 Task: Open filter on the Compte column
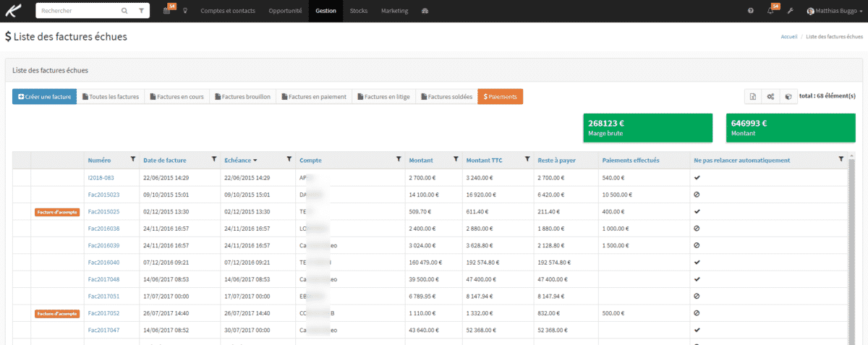click(x=397, y=159)
